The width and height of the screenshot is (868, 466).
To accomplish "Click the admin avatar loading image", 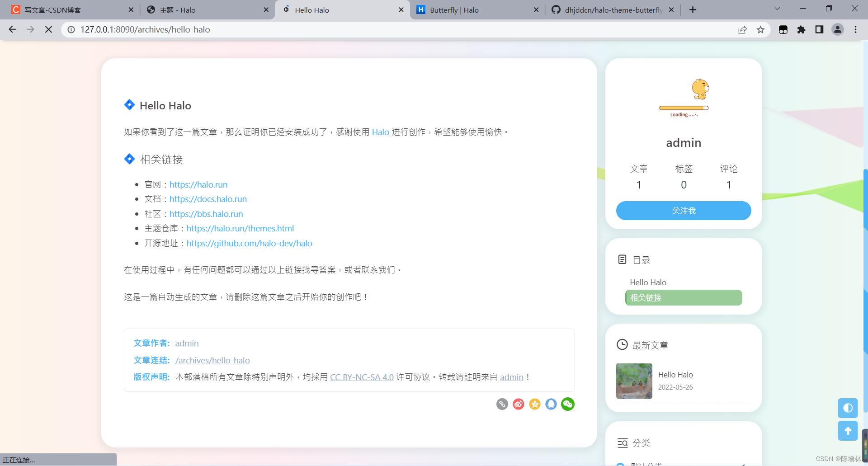I will (684, 98).
